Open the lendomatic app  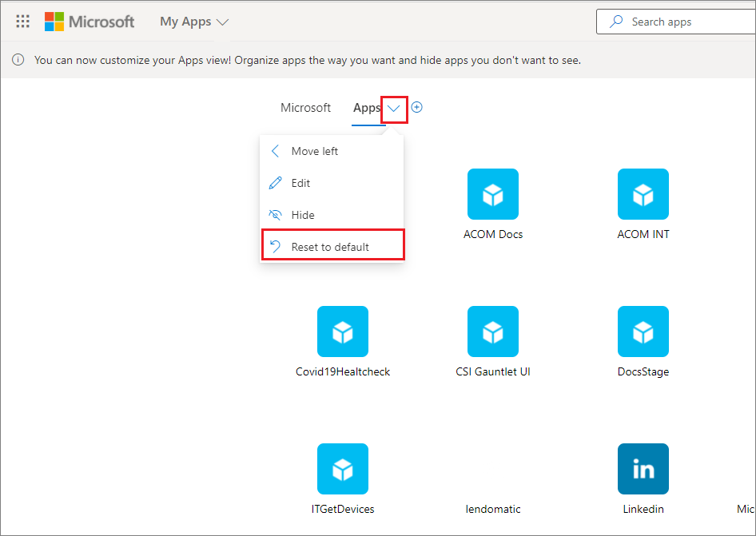pyautogui.click(x=493, y=469)
